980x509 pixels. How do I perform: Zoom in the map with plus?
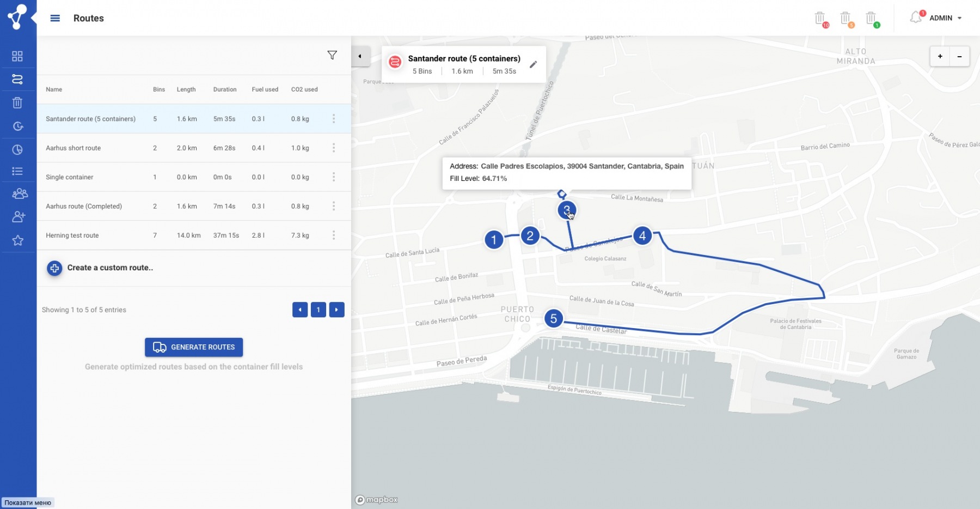940,56
